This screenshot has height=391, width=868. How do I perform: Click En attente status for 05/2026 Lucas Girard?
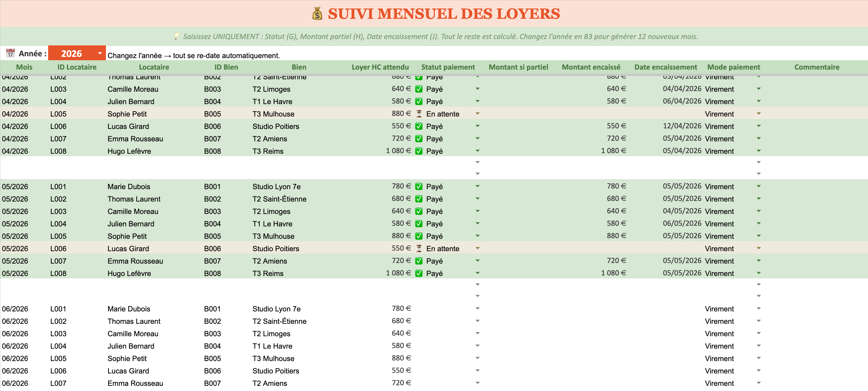[442, 248]
